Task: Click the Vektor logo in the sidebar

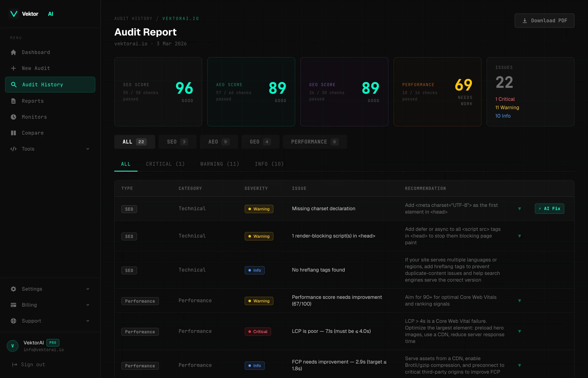Action: tap(14, 14)
